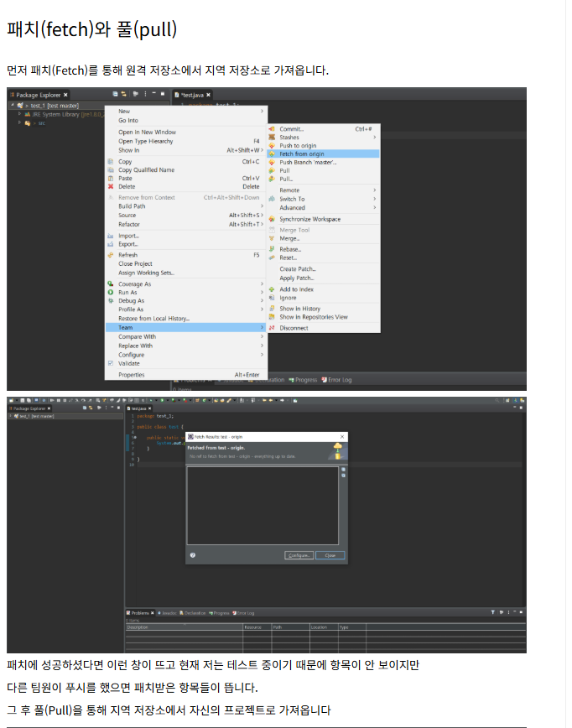The width and height of the screenshot is (572, 728).
Task: Click Create Patch...
Action: [x=298, y=269]
